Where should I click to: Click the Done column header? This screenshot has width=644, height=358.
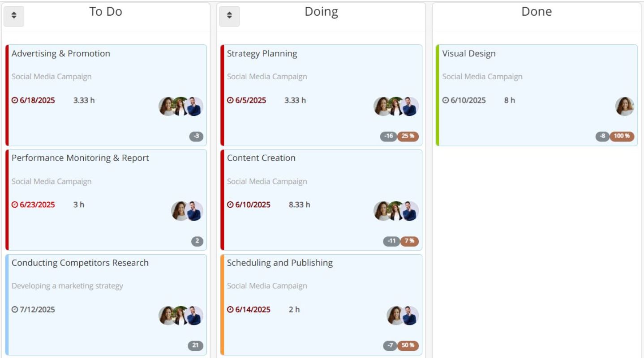536,12
